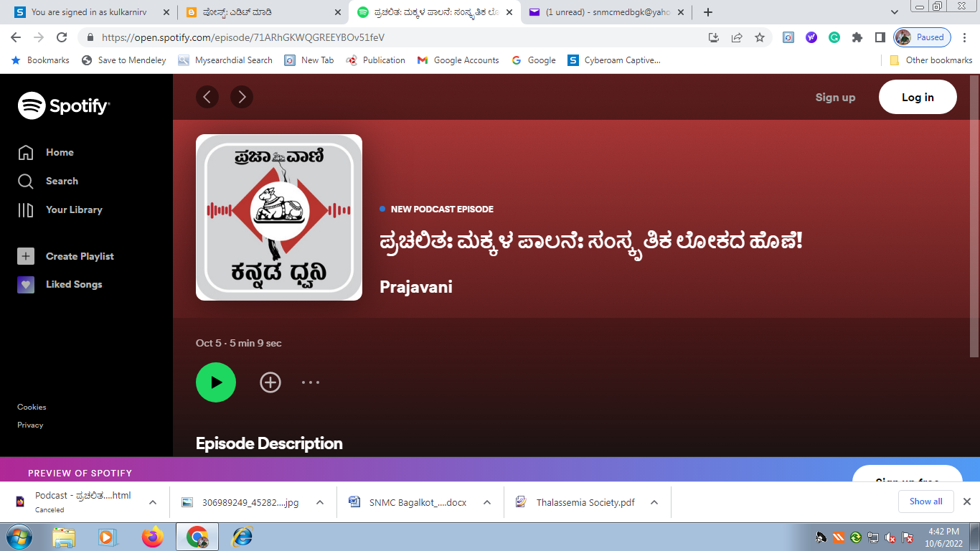Expand options for SNMC Bagalkot docx download
The image size is (980, 551).
pyautogui.click(x=487, y=502)
